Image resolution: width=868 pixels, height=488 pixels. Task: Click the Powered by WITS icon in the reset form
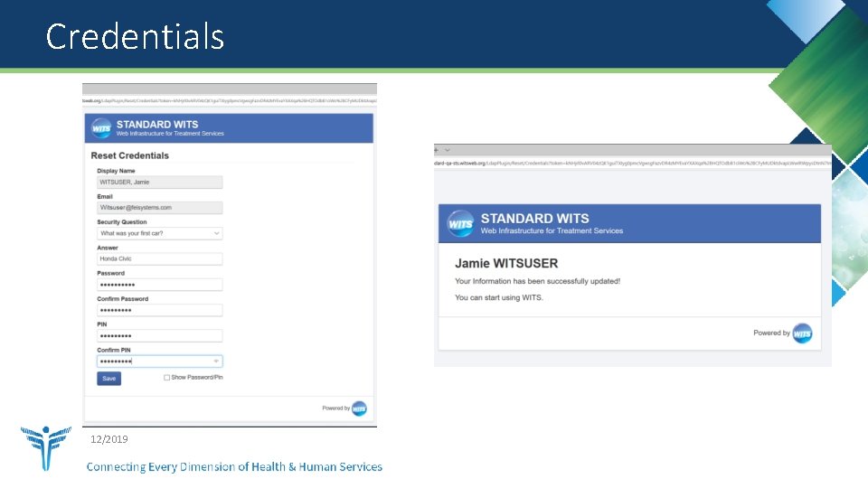pos(359,408)
